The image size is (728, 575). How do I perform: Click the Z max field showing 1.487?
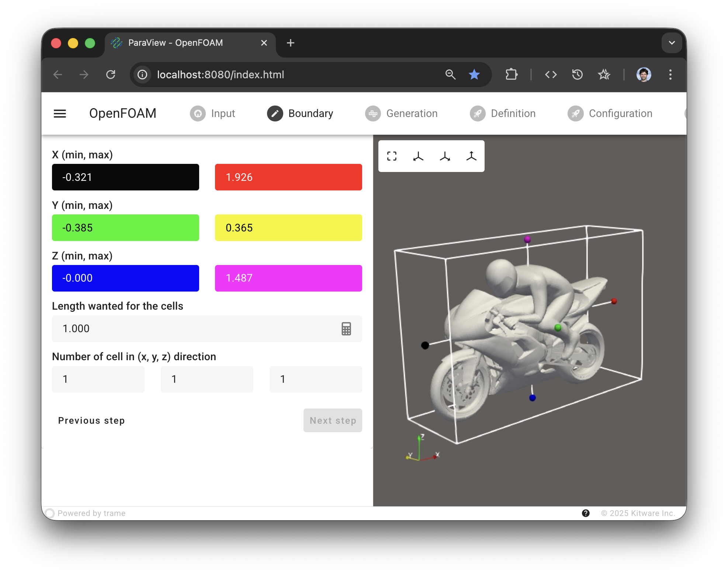tap(288, 278)
